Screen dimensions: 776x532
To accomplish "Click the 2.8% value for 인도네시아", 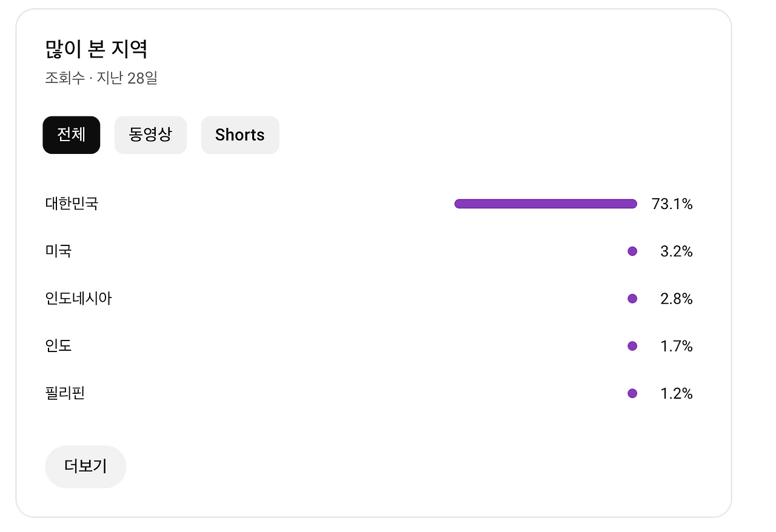I will tap(676, 299).
